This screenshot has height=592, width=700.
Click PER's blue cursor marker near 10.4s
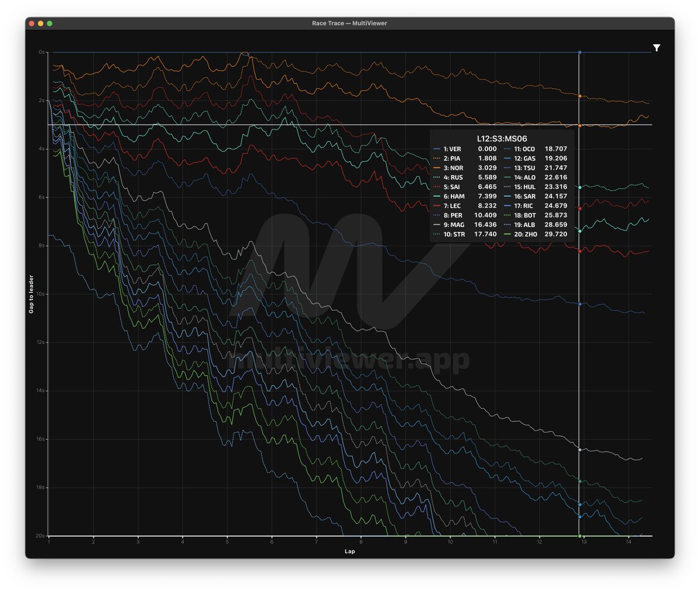click(x=579, y=304)
